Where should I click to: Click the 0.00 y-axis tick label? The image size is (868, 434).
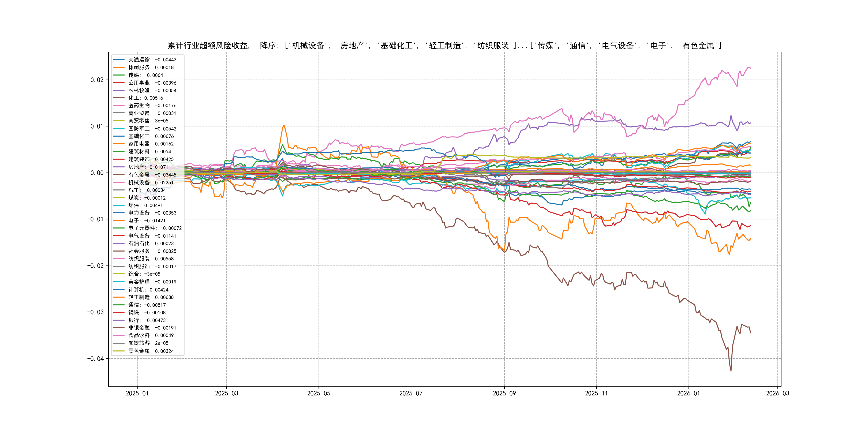(97, 173)
